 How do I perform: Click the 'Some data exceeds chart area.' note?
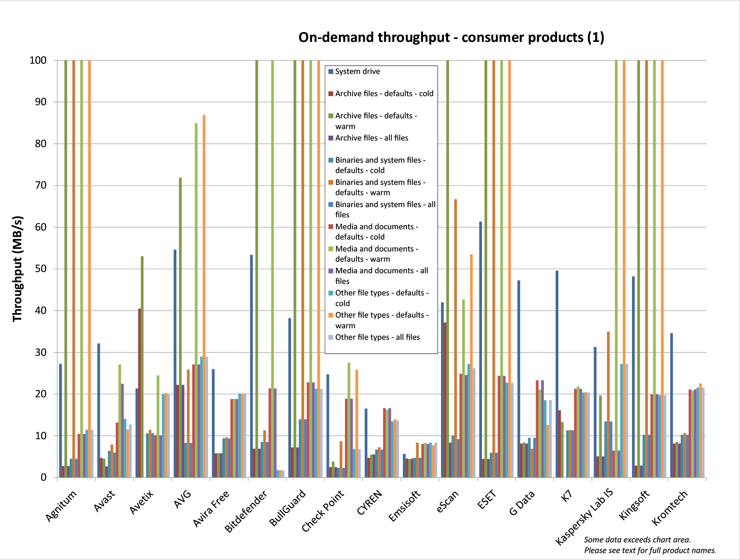(637, 540)
